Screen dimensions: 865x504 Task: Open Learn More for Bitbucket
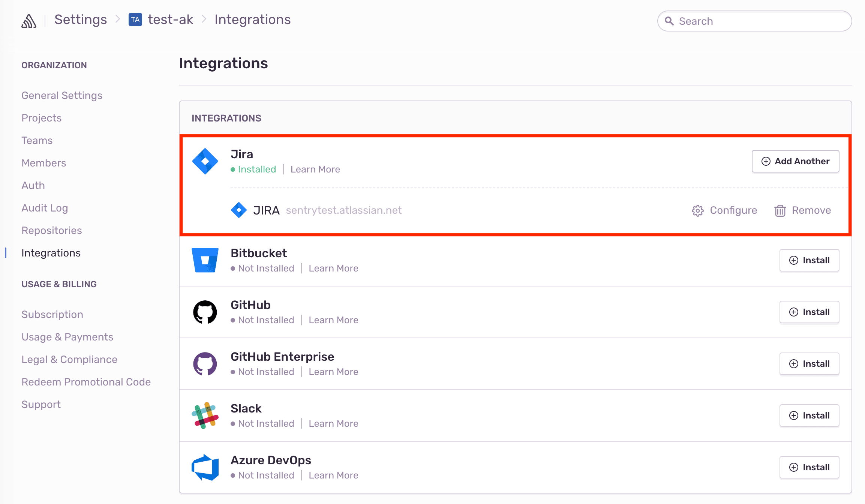pos(333,268)
